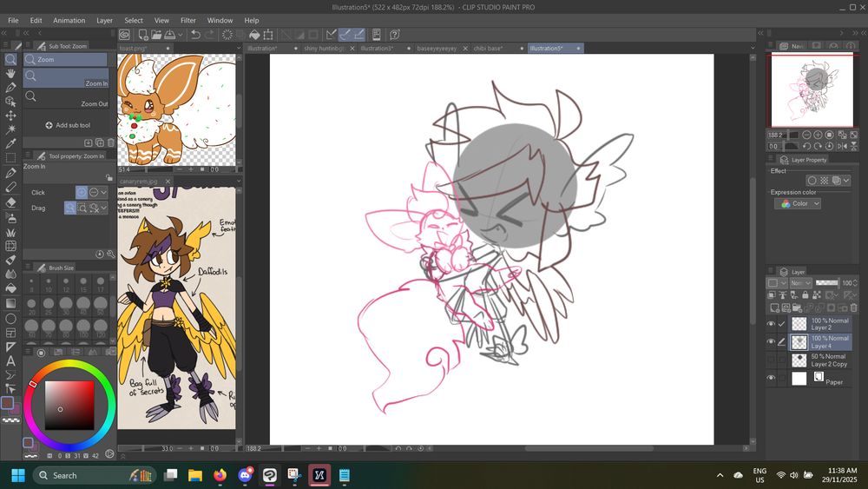The width and height of the screenshot is (868, 489).
Task: Click the Delete layer trash icon
Action: (x=853, y=307)
